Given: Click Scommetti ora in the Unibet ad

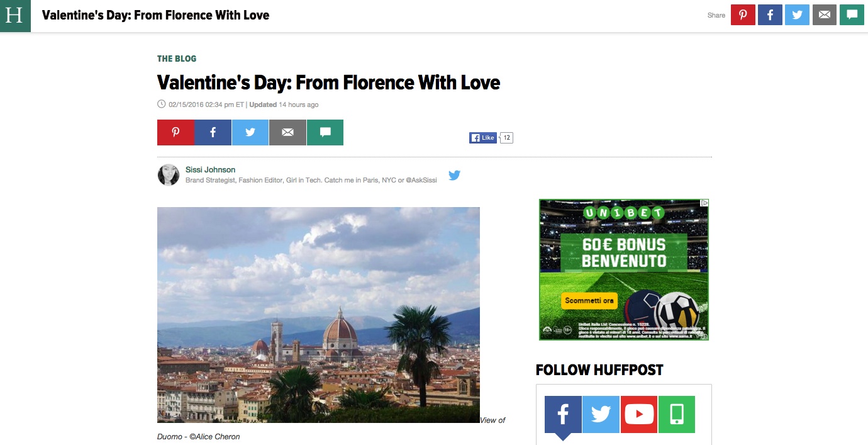Looking at the screenshot, I should pyautogui.click(x=589, y=301).
